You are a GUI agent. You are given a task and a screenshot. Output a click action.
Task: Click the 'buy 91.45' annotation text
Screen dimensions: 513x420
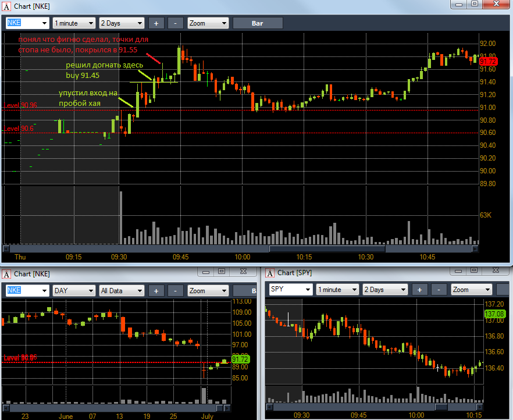(83, 75)
